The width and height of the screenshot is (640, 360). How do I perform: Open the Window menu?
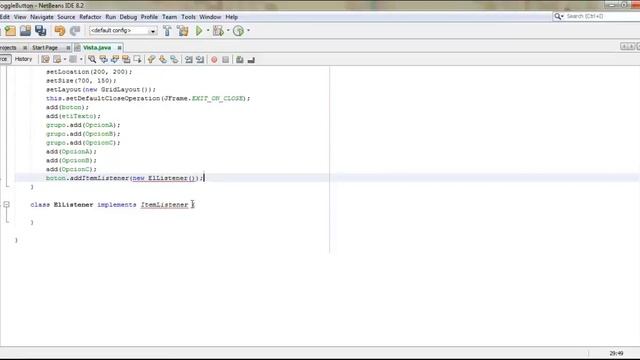pos(210,17)
